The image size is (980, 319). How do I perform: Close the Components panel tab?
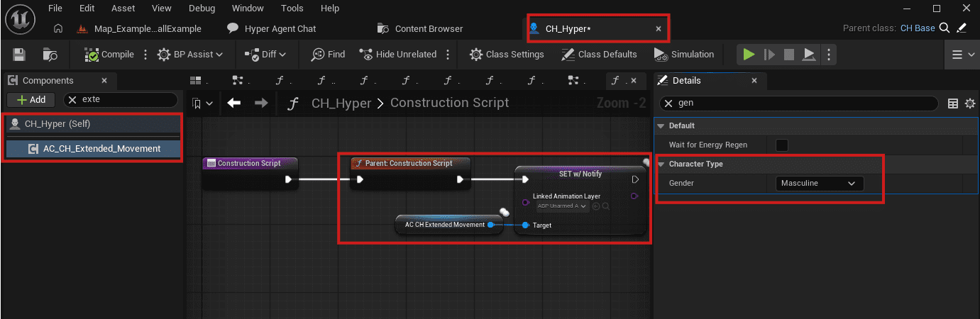[x=104, y=81]
